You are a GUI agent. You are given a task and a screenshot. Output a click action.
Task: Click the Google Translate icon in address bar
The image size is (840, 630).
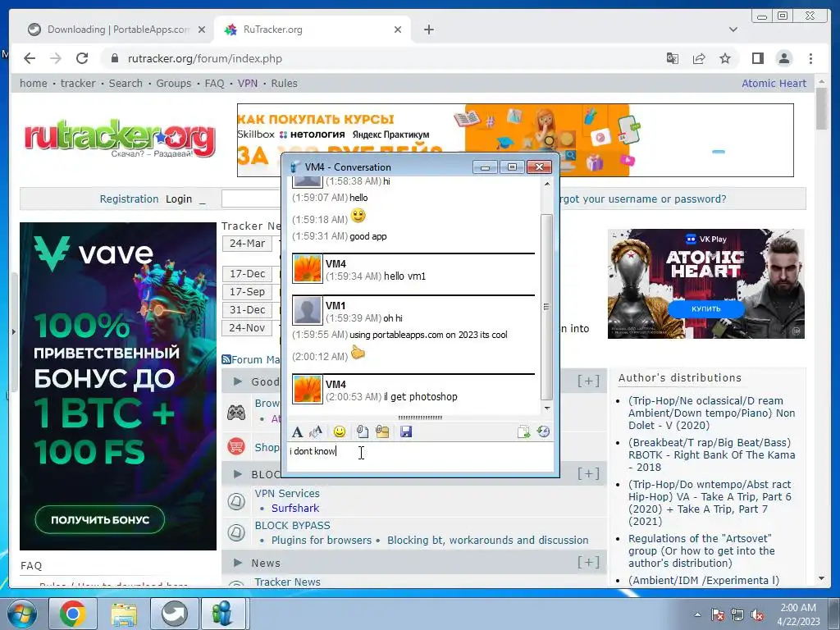673,58
